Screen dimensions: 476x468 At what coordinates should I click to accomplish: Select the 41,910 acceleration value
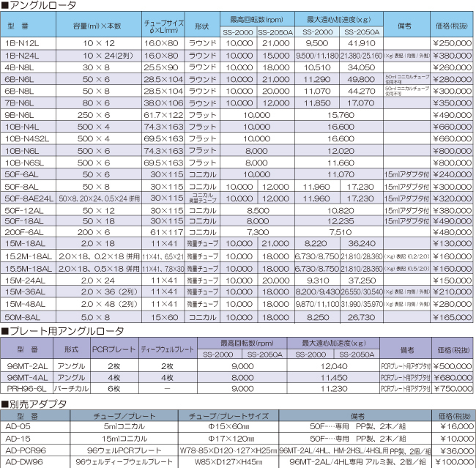point(361,43)
